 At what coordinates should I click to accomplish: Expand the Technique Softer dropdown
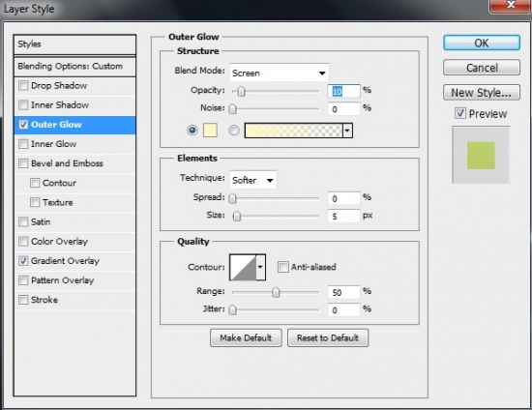click(252, 180)
